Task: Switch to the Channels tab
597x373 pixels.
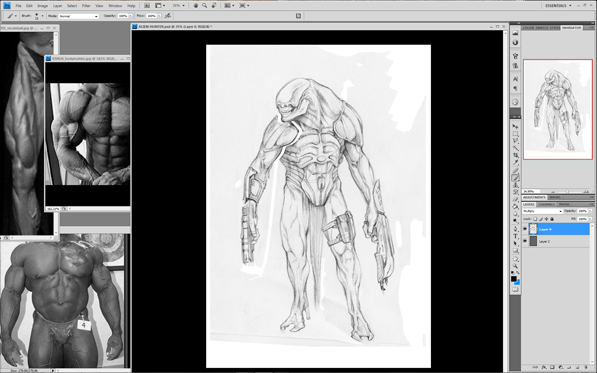Action: 546,204
